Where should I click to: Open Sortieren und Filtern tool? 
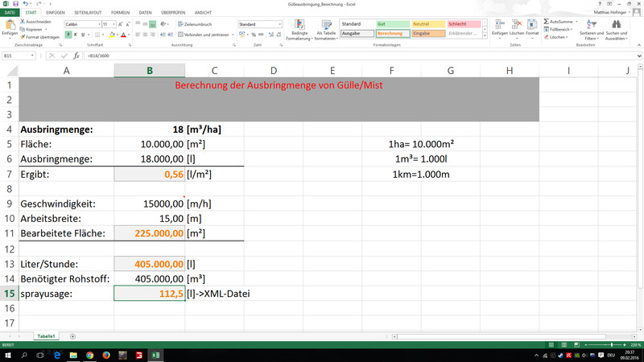pos(592,32)
